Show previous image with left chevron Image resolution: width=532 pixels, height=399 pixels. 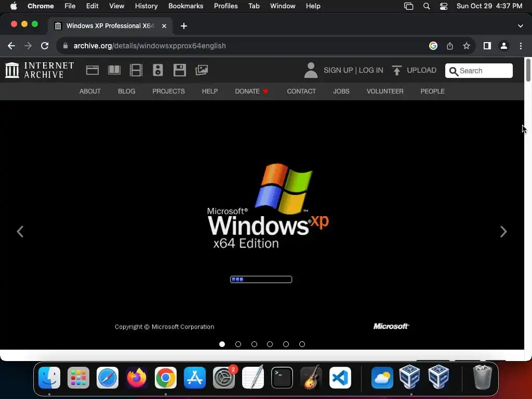point(20,232)
